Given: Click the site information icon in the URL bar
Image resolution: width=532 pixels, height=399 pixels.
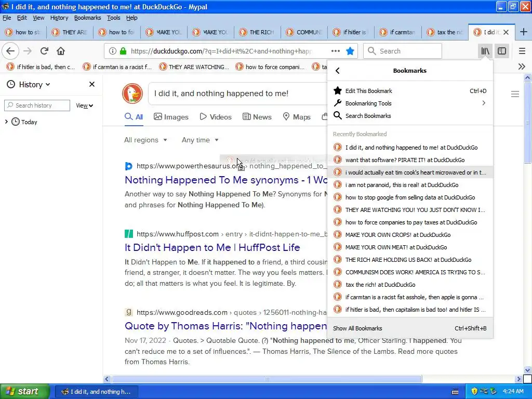Looking at the screenshot, I should 112,51.
